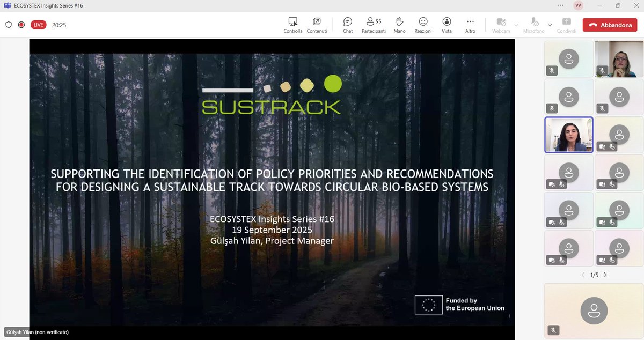Go to next participant page arrow
644x340 pixels.
(605, 275)
